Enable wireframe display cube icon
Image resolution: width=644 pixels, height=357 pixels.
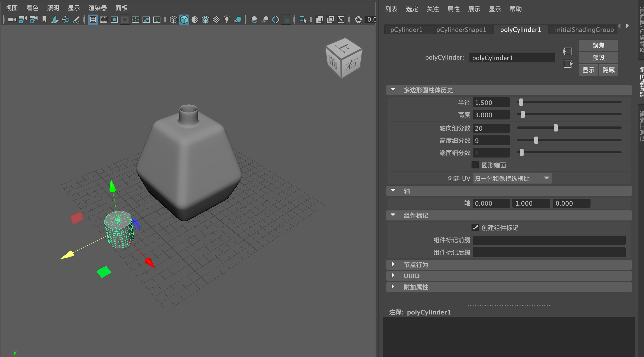[173, 20]
